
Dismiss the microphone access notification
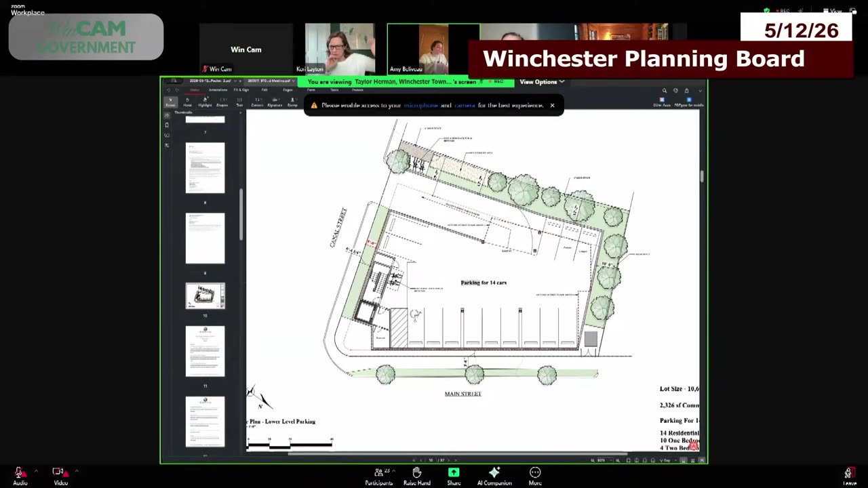point(552,105)
